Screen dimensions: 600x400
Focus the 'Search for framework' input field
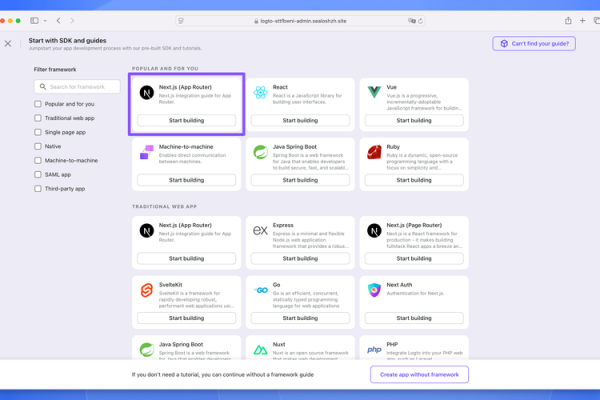point(77,87)
